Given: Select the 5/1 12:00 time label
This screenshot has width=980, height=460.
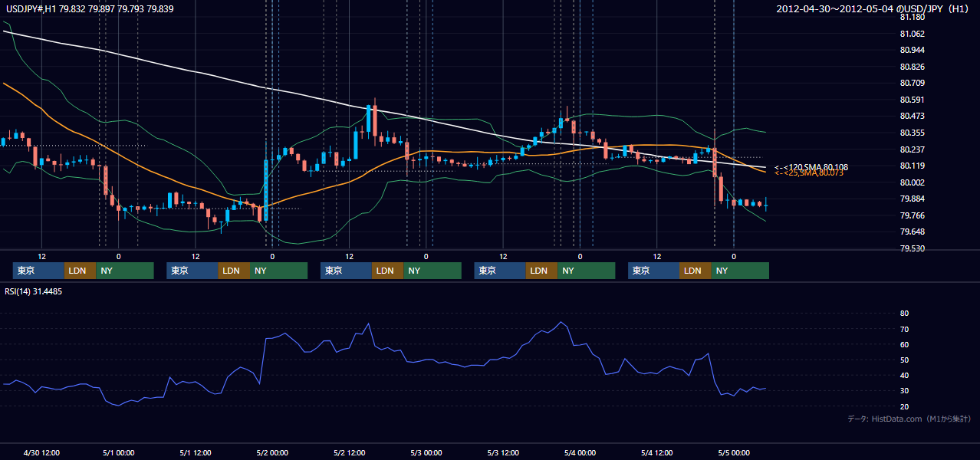Looking at the screenshot, I should click(195, 452).
